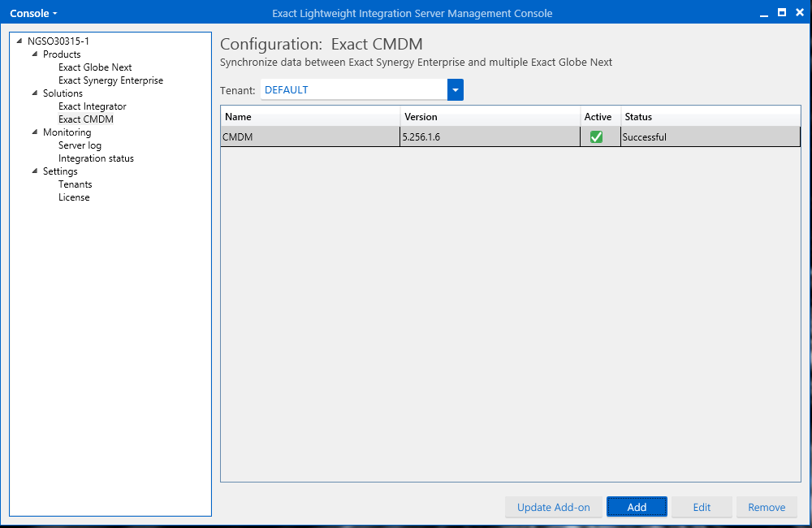The height and width of the screenshot is (528, 812).
Task: Select the Settings tree label
Action: (60, 171)
